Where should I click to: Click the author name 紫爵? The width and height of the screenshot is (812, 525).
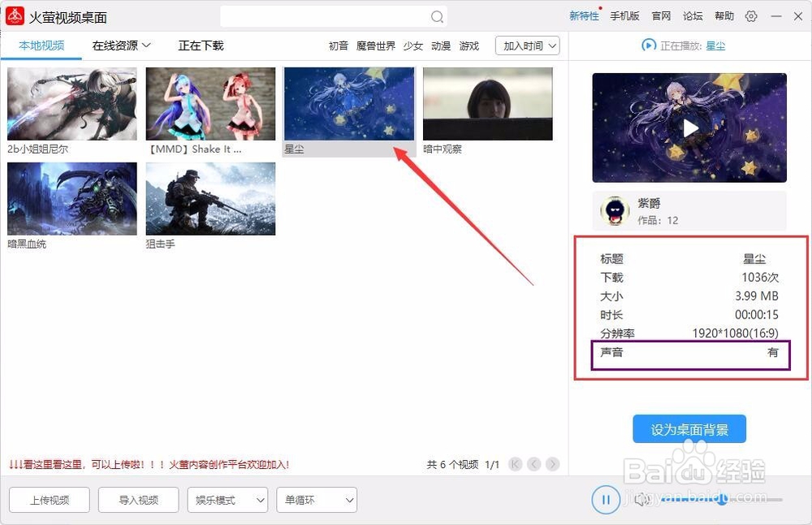[649, 203]
